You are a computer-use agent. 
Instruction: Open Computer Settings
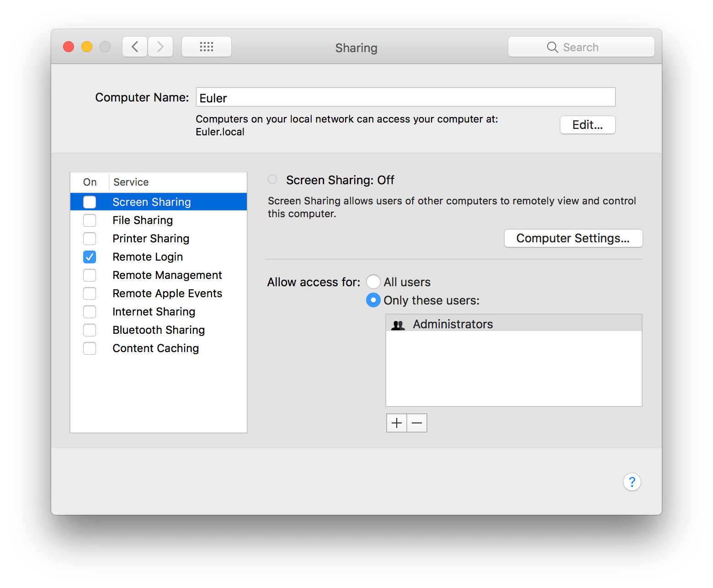pos(573,238)
